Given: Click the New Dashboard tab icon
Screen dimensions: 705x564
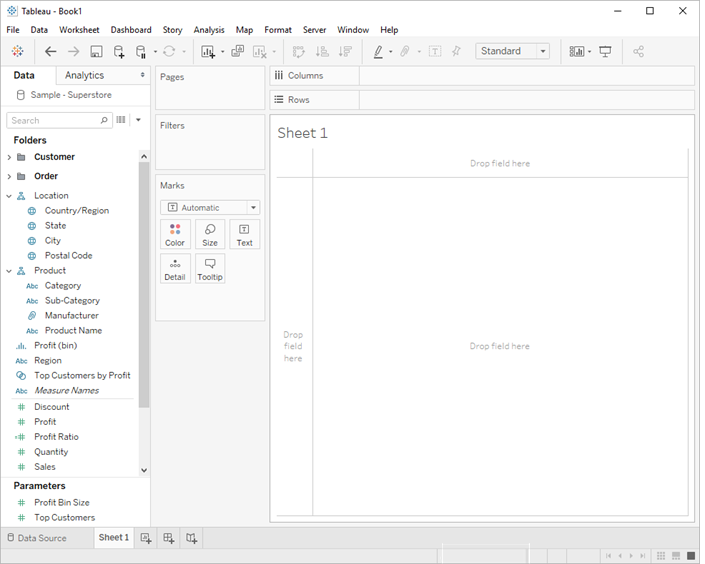Looking at the screenshot, I should (169, 538).
